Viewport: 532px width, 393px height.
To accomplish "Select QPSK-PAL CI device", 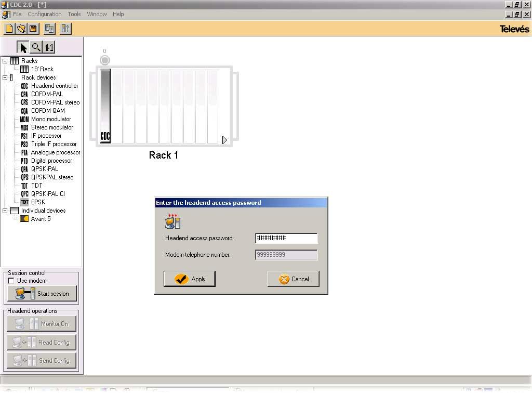I will click(x=48, y=194).
